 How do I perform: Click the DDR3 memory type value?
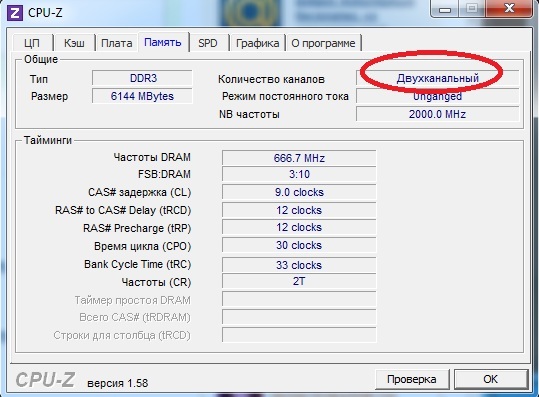(142, 78)
